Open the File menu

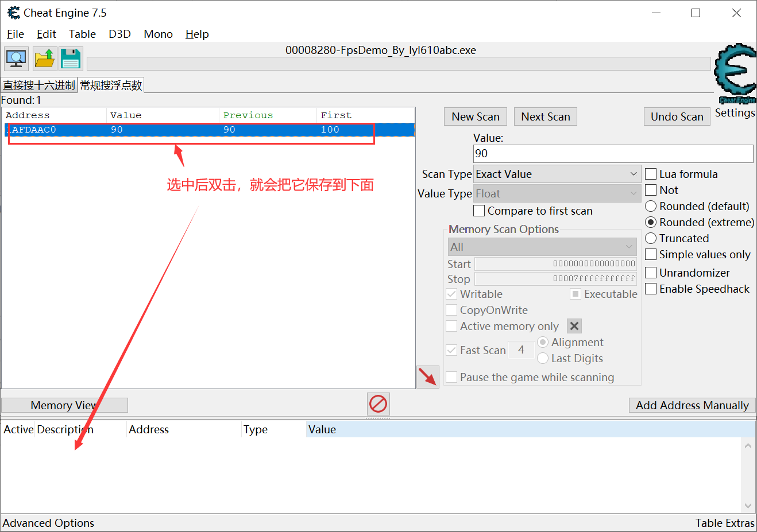click(16, 34)
